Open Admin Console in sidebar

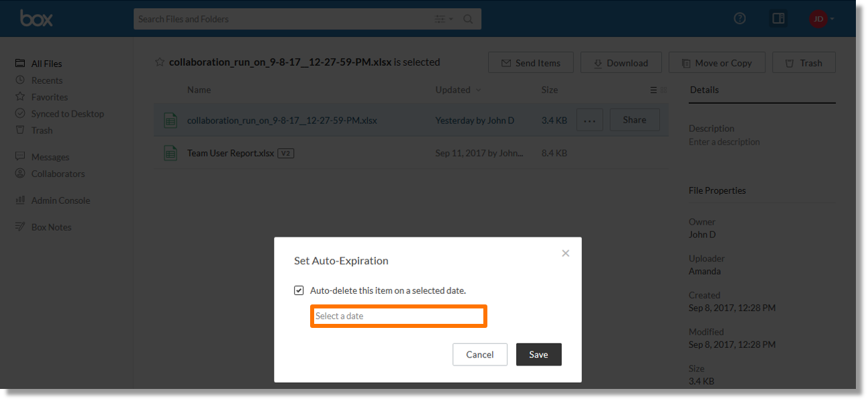[60, 200]
